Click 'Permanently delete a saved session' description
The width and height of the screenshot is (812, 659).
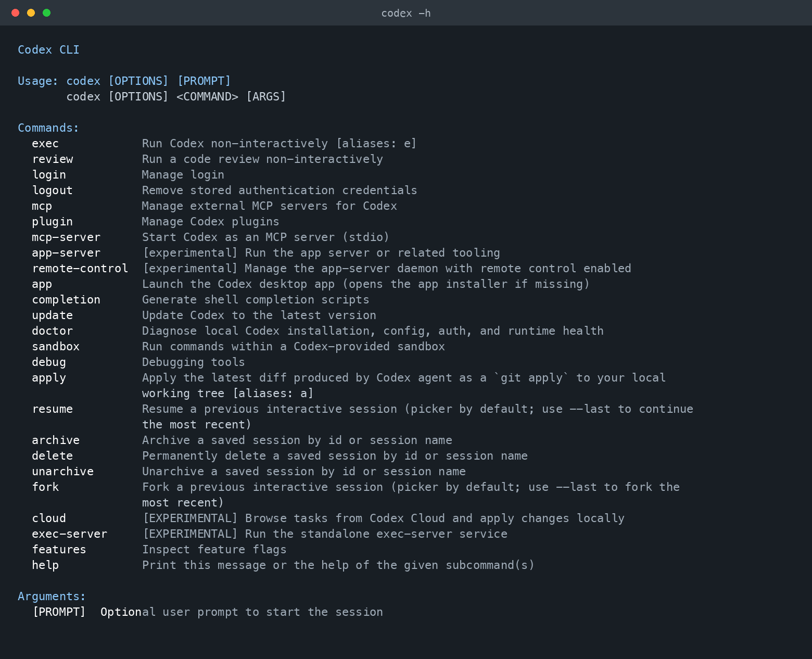pos(335,456)
